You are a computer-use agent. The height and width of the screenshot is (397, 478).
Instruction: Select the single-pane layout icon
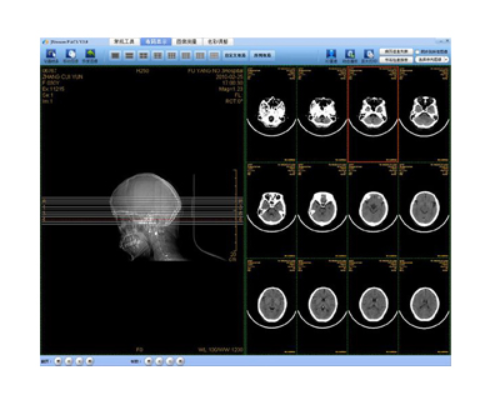115,55
